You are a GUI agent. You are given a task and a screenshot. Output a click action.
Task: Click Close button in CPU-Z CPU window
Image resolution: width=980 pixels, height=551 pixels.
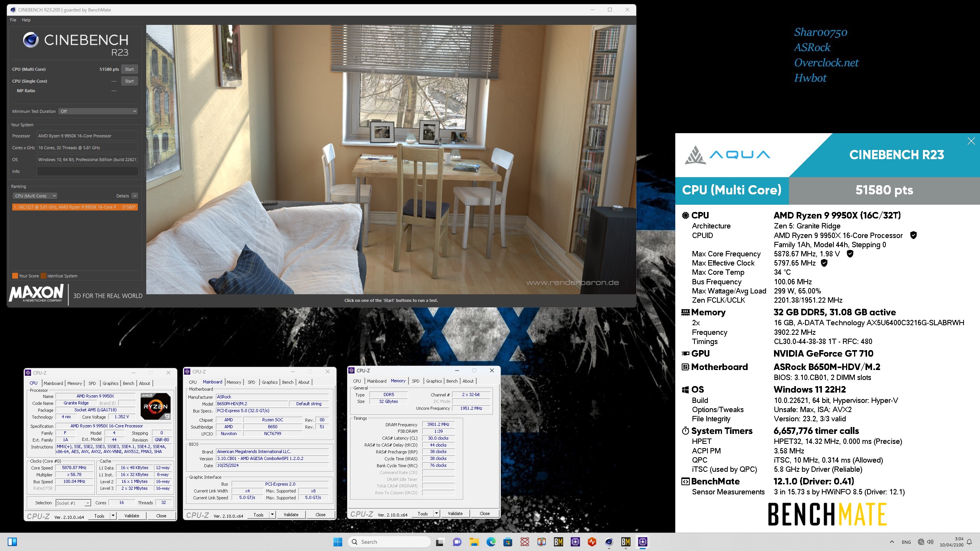[161, 516]
